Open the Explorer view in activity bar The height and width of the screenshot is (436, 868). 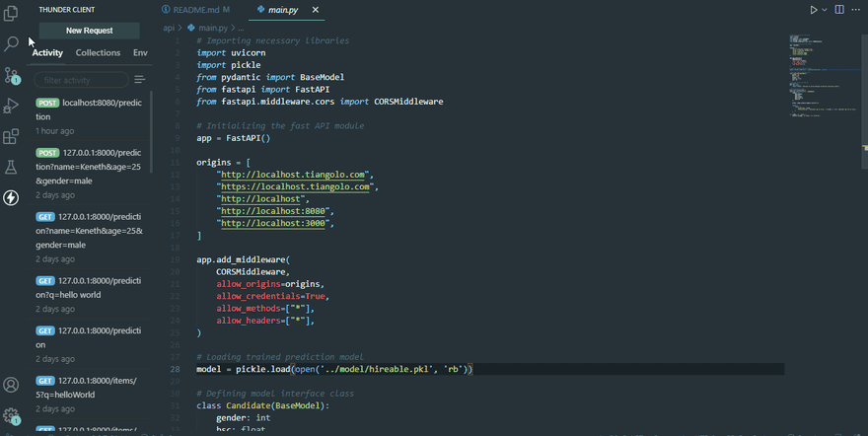(x=11, y=13)
